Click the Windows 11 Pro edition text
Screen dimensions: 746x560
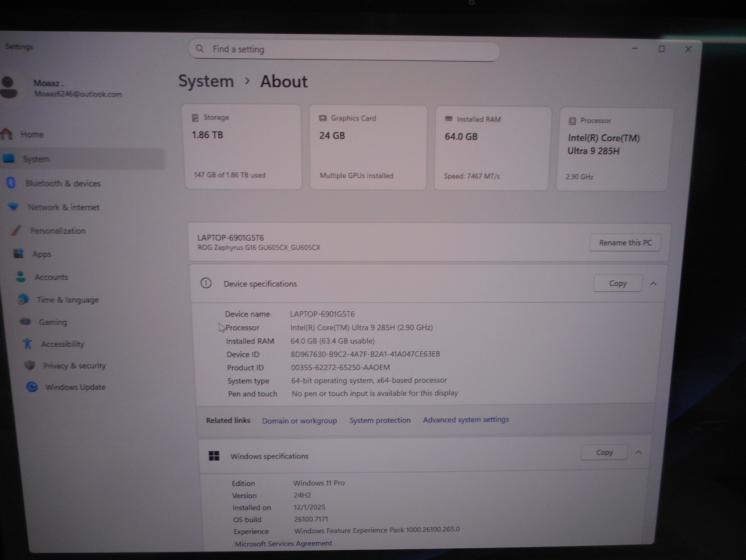point(319,483)
